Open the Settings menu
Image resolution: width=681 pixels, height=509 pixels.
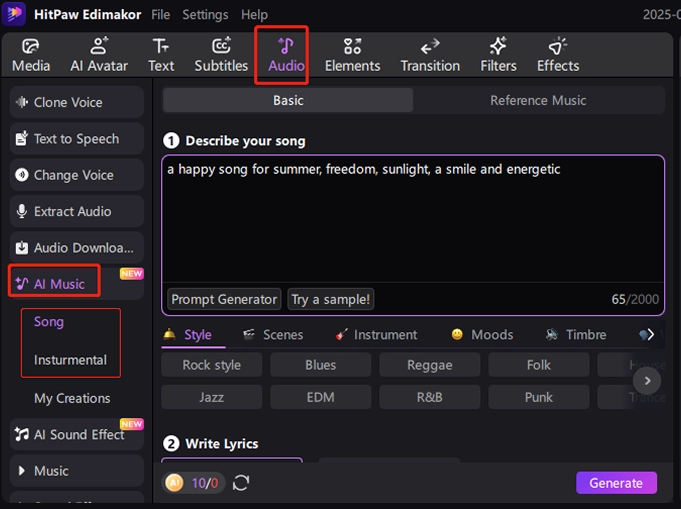point(205,15)
